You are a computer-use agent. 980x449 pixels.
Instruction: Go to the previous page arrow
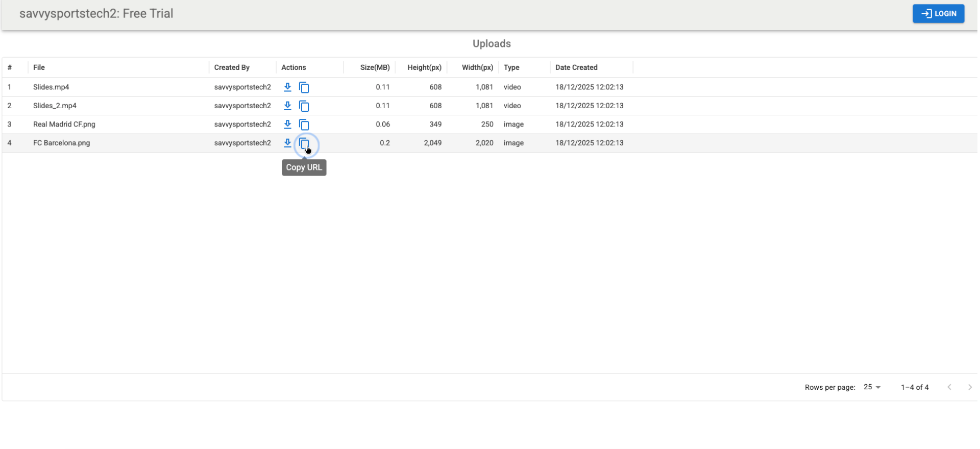[x=949, y=387]
